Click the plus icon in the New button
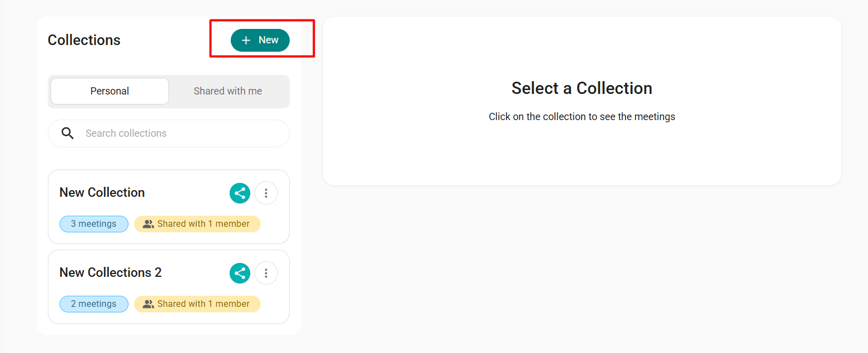This screenshot has height=353, width=868. tap(246, 41)
